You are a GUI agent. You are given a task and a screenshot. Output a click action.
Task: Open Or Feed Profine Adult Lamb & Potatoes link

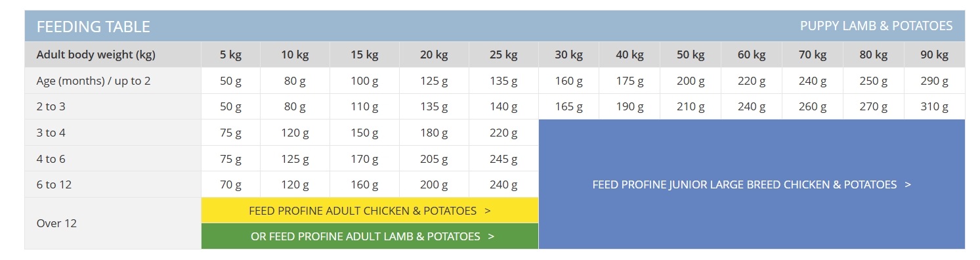370,236
